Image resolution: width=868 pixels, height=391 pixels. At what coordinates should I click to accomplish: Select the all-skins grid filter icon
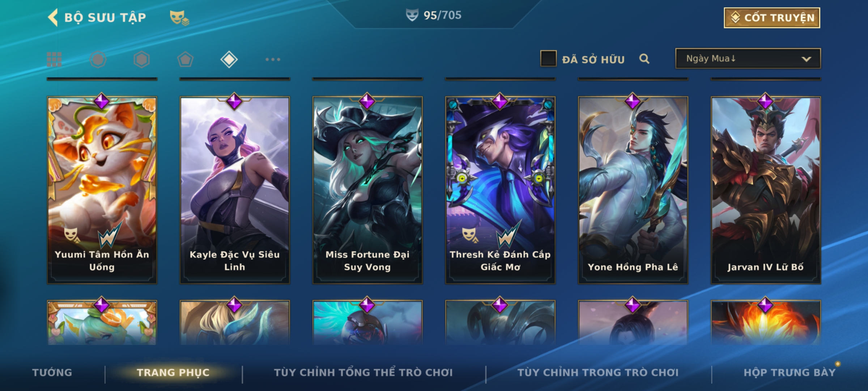tap(54, 59)
